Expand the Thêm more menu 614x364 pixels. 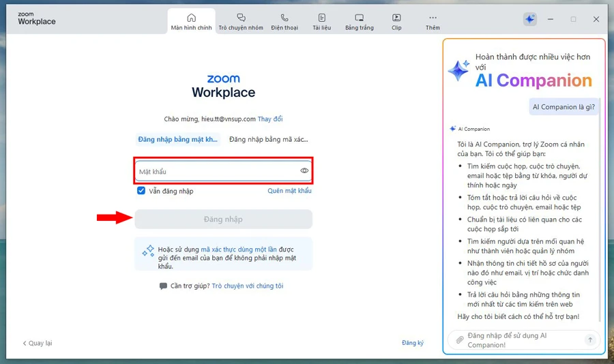(x=433, y=21)
